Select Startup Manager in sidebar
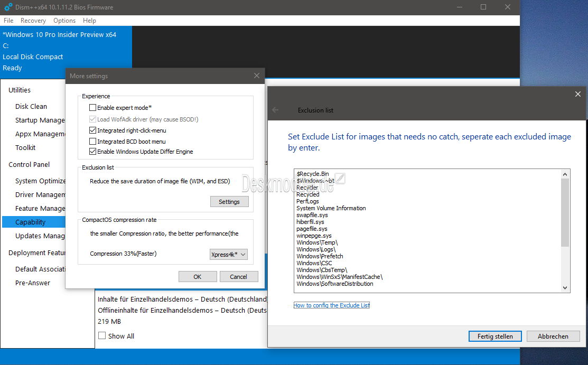 40,120
